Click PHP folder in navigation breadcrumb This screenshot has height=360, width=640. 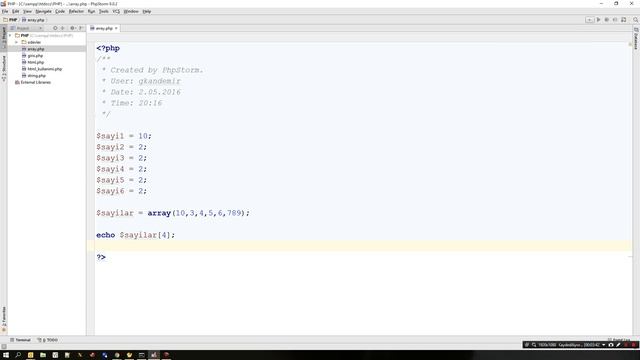click(11, 20)
